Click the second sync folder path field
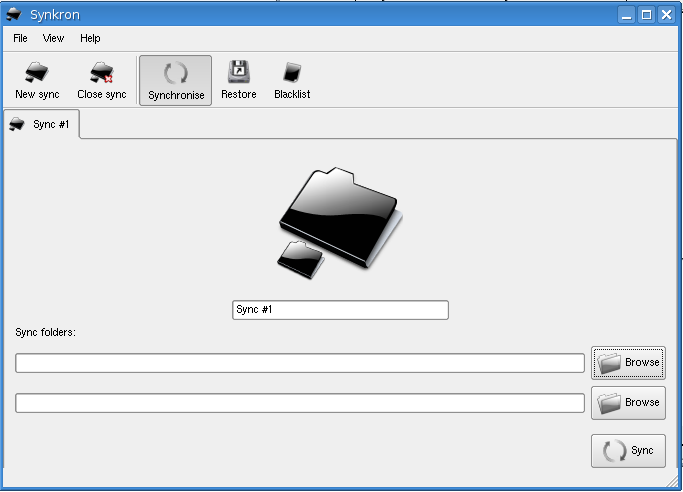The image size is (683, 492). click(300, 403)
